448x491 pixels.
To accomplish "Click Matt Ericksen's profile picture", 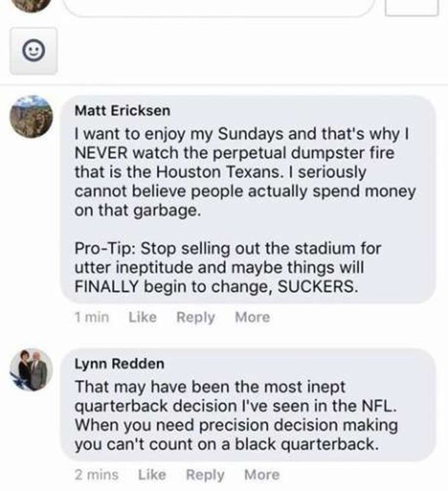I will click(31, 117).
